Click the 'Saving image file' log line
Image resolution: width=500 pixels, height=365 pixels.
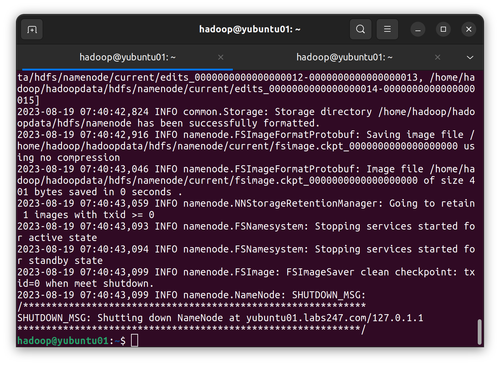click(246, 135)
